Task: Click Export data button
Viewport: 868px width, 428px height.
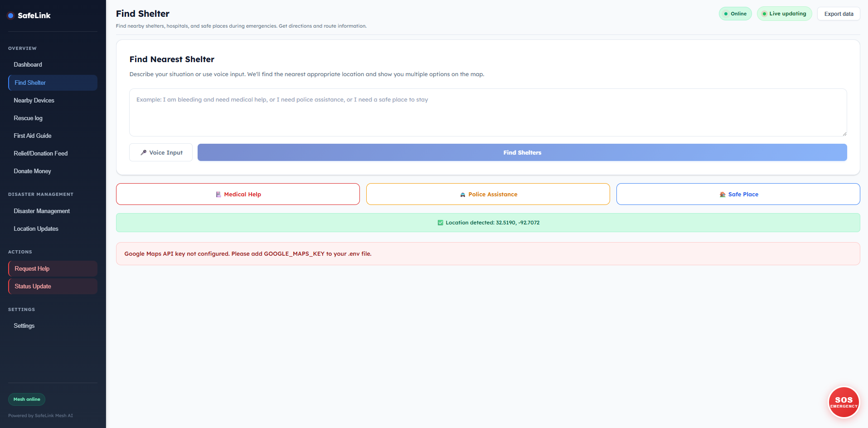Action: [x=839, y=14]
